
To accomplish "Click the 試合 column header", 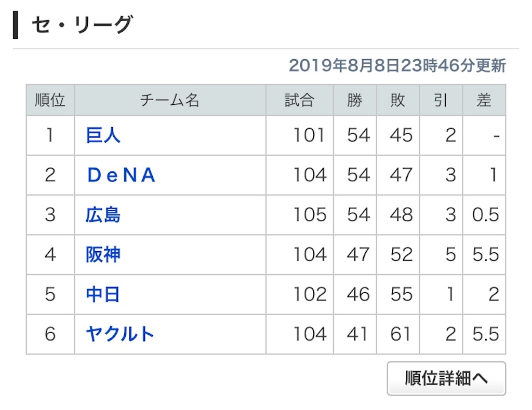I will (300, 100).
